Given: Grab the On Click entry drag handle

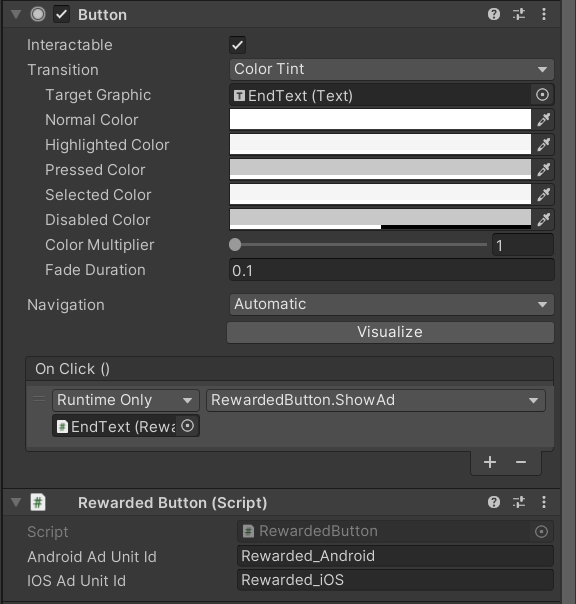Looking at the screenshot, I should pos(39,399).
